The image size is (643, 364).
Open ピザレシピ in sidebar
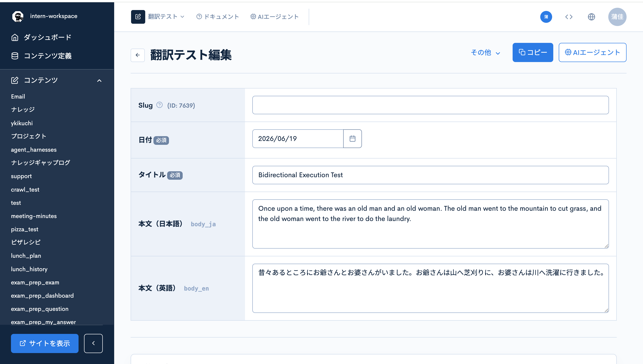(x=26, y=242)
